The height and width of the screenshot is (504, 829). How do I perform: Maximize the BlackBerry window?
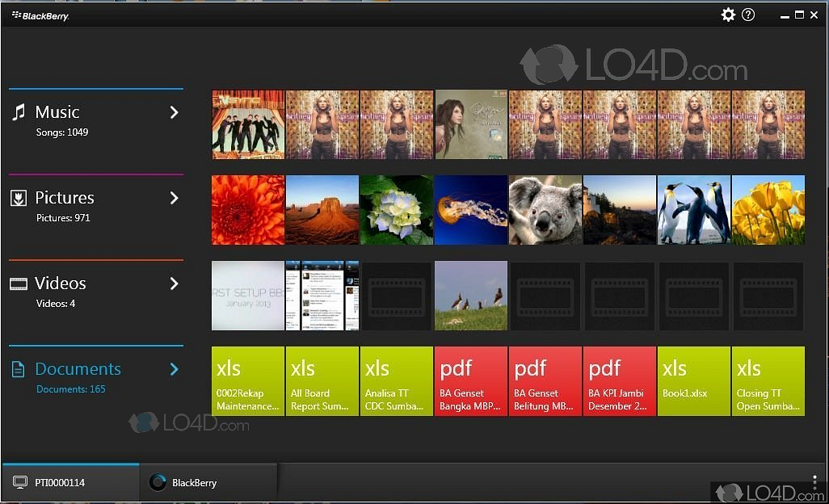799,15
